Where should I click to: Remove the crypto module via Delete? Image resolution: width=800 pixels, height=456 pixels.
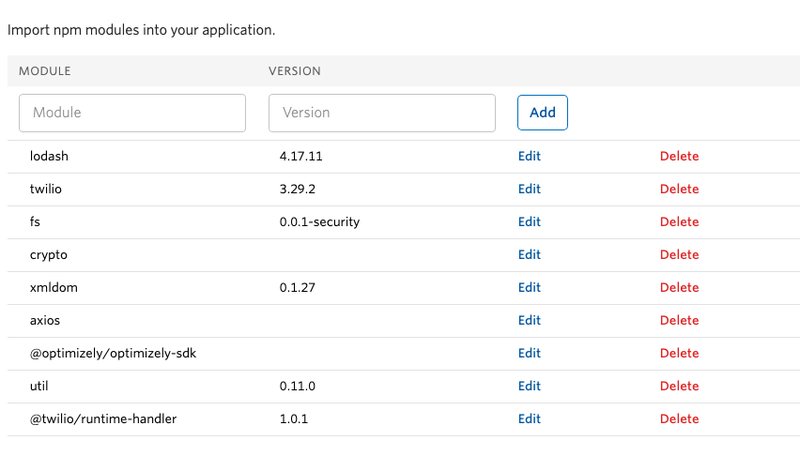pos(679,255)
